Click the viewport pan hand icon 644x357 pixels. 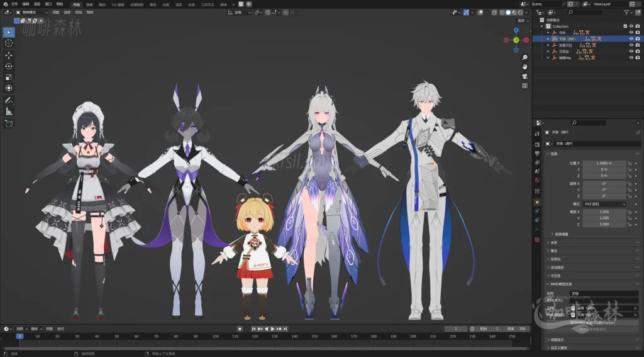(x=525, y=67)
